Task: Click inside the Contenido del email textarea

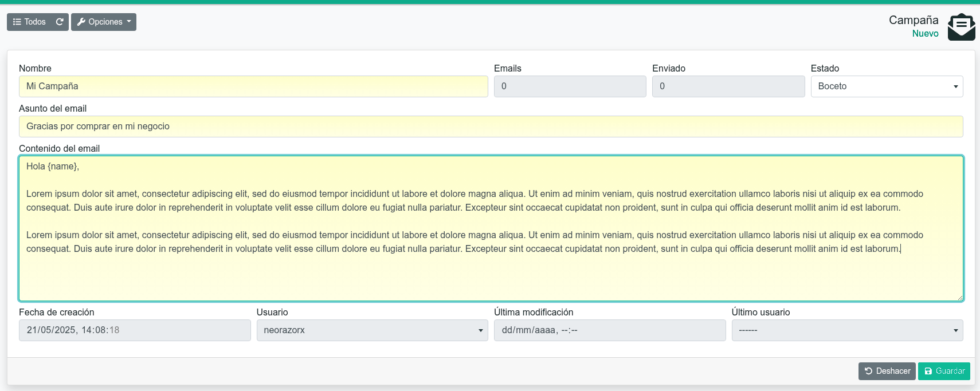Action: 491,228
